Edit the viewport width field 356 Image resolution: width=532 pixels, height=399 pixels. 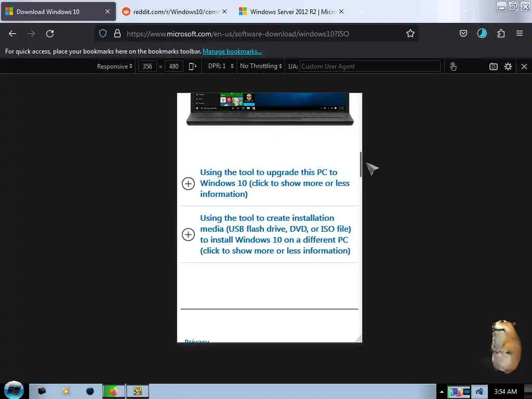point(147,66)
